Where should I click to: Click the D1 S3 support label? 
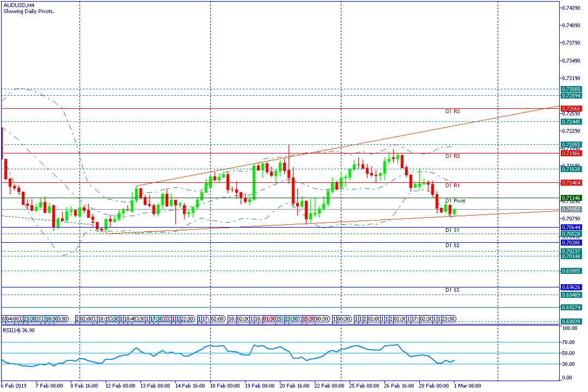pyautogui.click(x=452, y=290)
